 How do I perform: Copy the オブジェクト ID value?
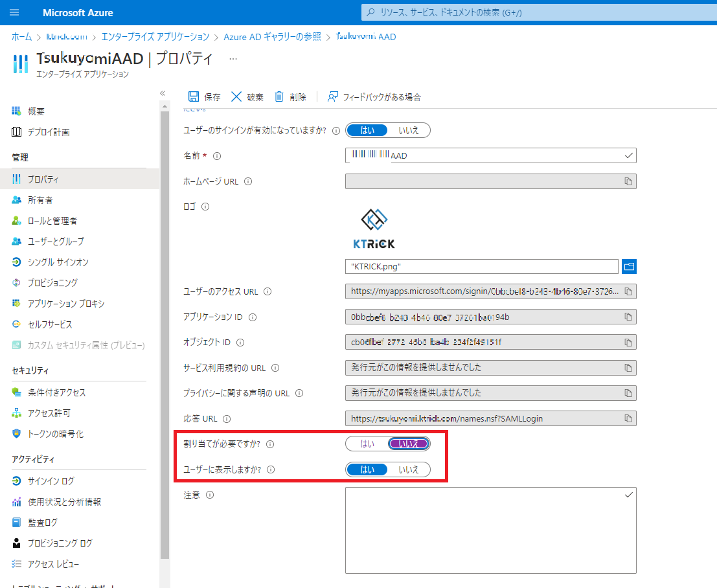(x=628, y=343)
